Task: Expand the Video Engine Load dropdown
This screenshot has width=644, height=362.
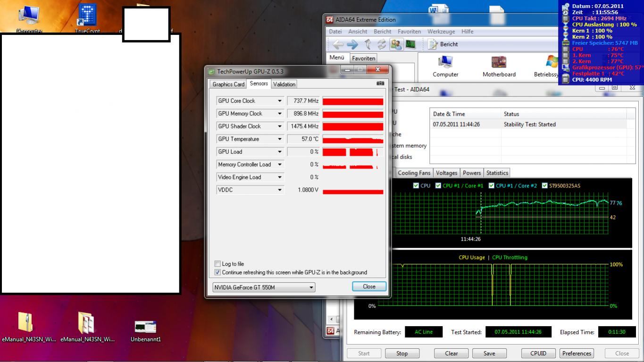Action: pyautogui.click(x=280, y=177)
